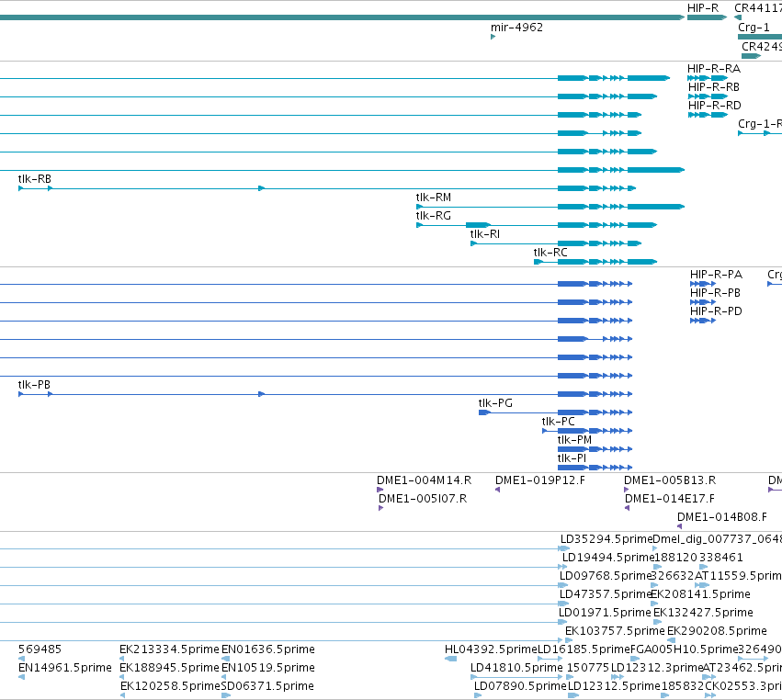This screenshot has width=782, height=700.
Task: Select the tlk-RB transcript label
Action: click(34, 178)
